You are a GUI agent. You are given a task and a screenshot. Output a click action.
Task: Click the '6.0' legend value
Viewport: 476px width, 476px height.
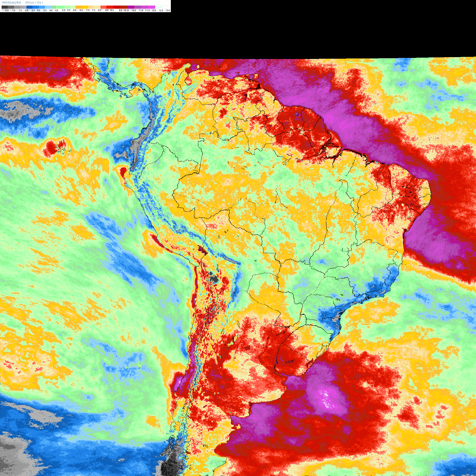click(75, 10)
